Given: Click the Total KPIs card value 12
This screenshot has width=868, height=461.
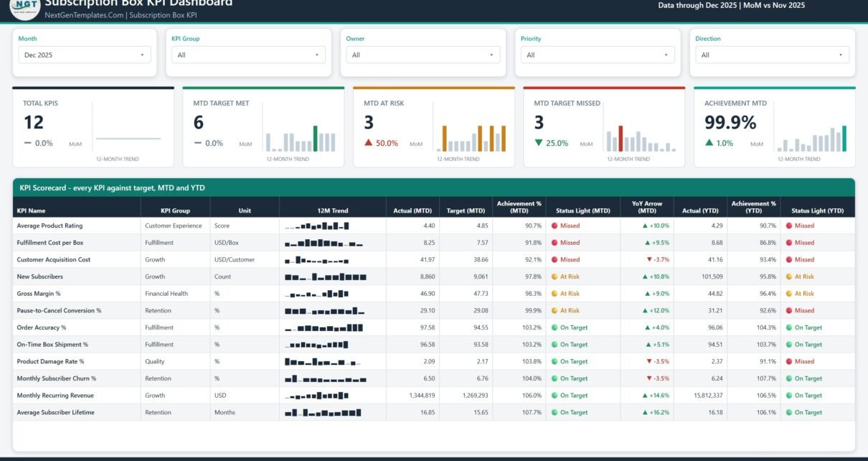Looking at the screenshot, I should tap(34, 123).
